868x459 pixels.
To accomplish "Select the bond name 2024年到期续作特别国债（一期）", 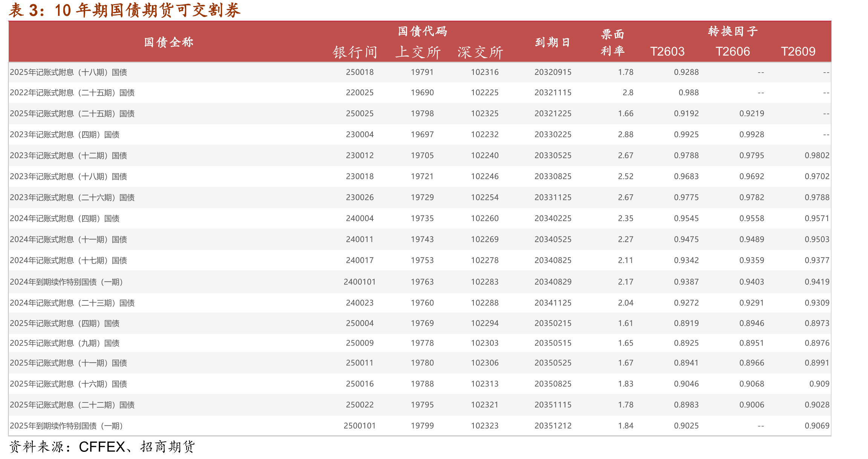I will pos(67,282).
